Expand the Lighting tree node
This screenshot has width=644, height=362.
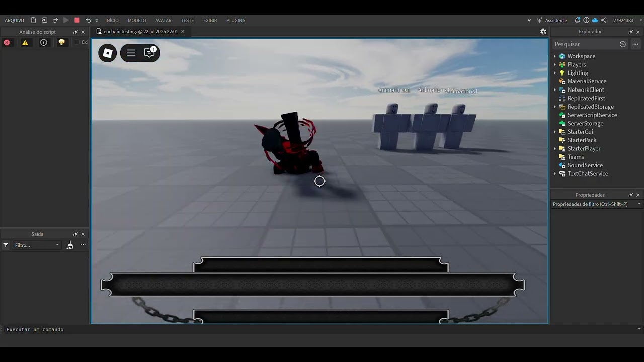555,73
